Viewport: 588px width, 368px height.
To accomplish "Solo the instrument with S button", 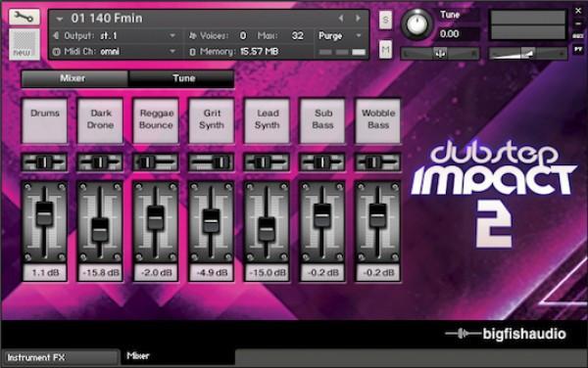I will [x=385, y=20].
